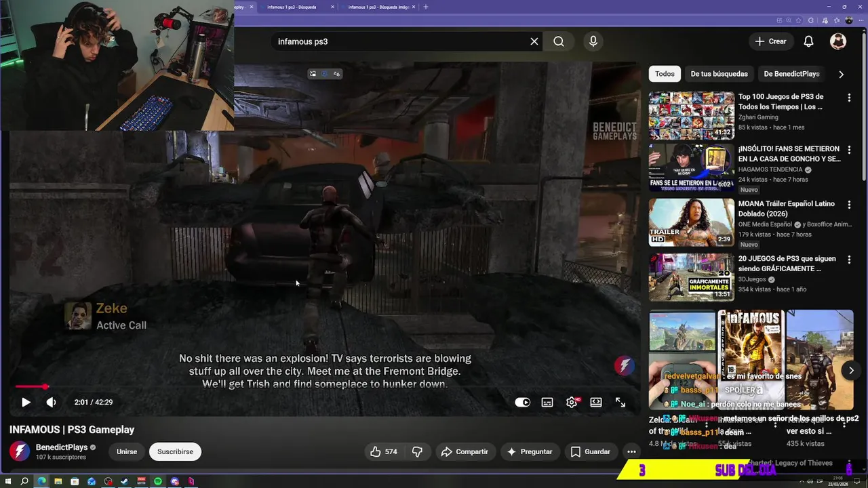This screenshot has width=868, height=488.
Task: Click the 'Preguntar' button
Action: point(530,451)
